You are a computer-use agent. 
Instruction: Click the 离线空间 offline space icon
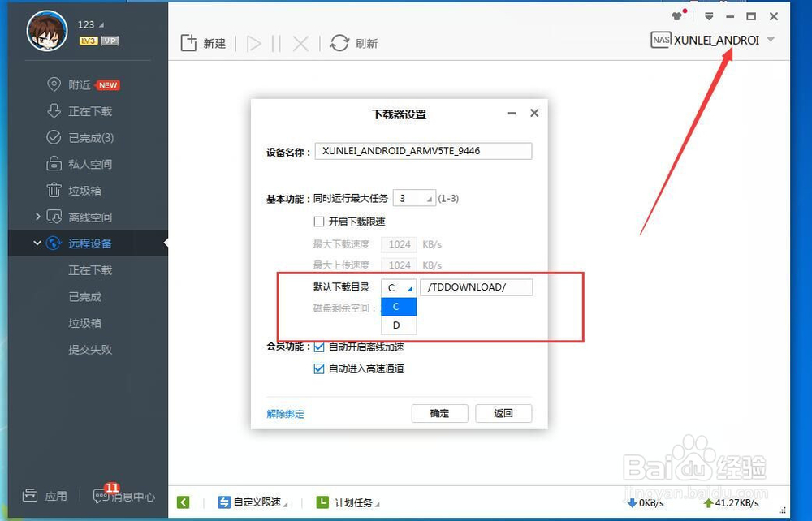(54, 217)
